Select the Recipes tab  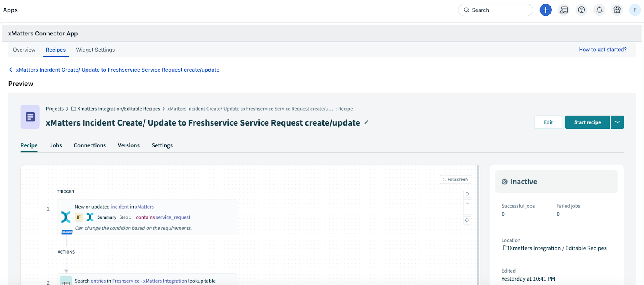[56, 50]
